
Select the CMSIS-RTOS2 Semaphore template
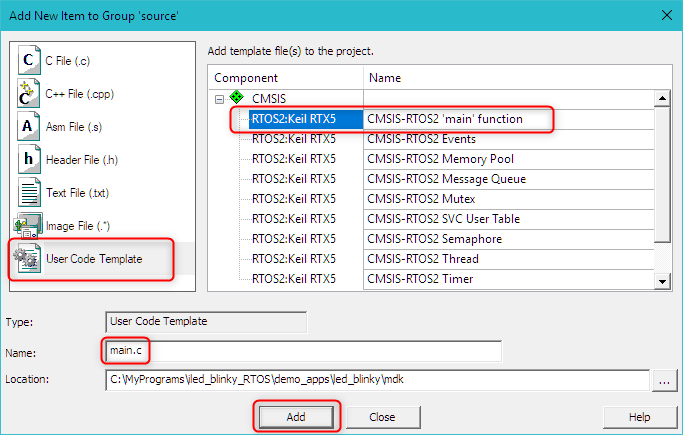coord(434,239)
